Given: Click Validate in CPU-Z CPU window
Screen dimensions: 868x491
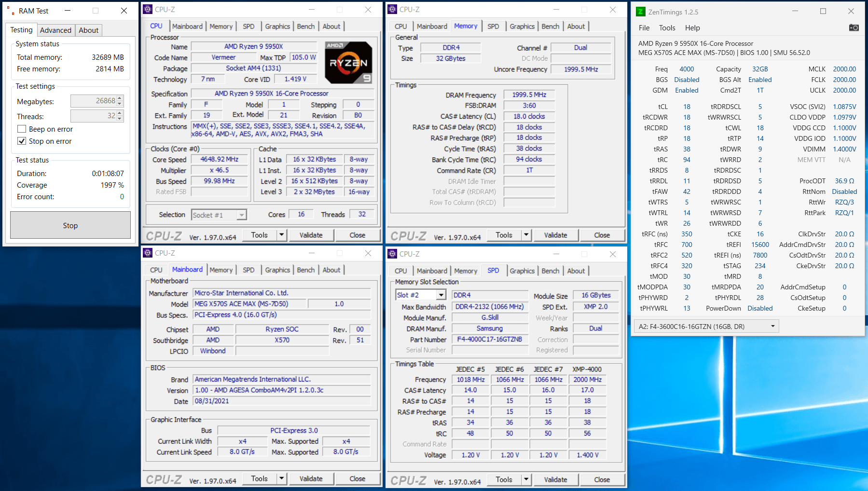Looking at the screenshot, I should (x=311, y=235).
